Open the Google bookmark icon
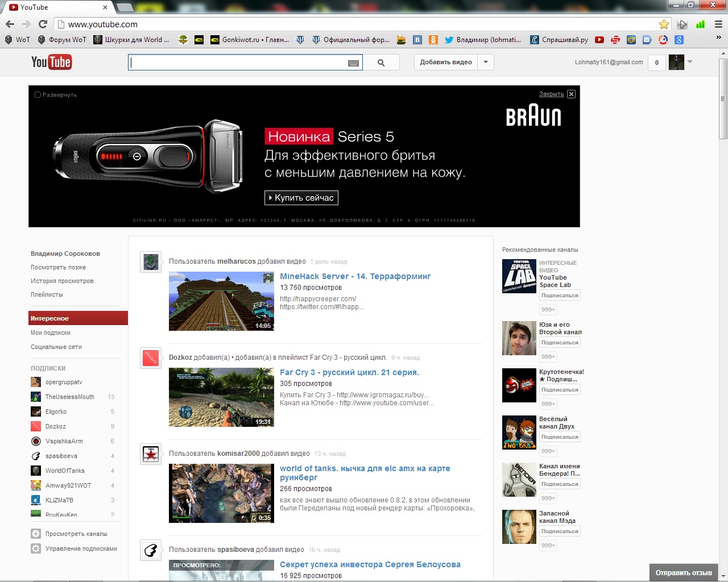 click(679, 40)
